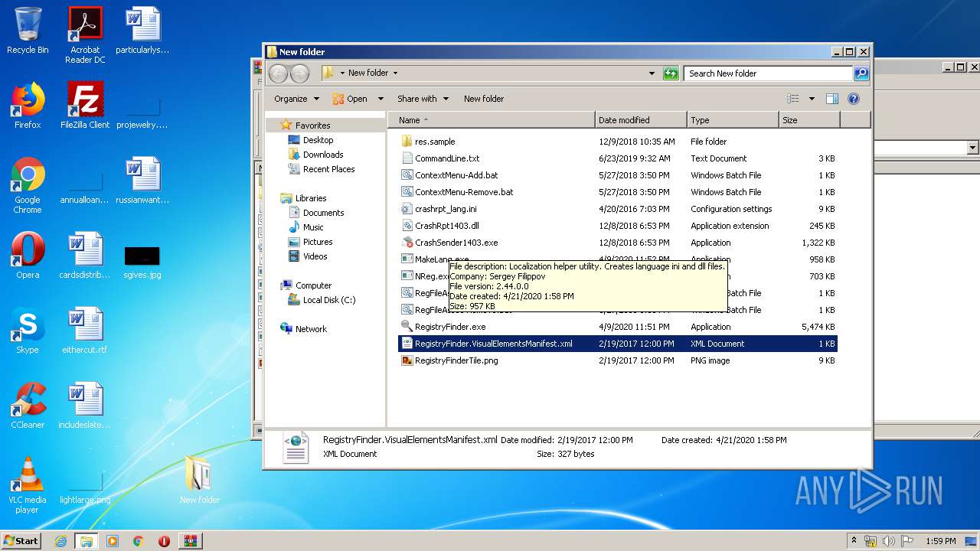Expand the New folder breadcrumb arrow
The width and height of the screenshot is (980, 551).
tap(395, 73)
